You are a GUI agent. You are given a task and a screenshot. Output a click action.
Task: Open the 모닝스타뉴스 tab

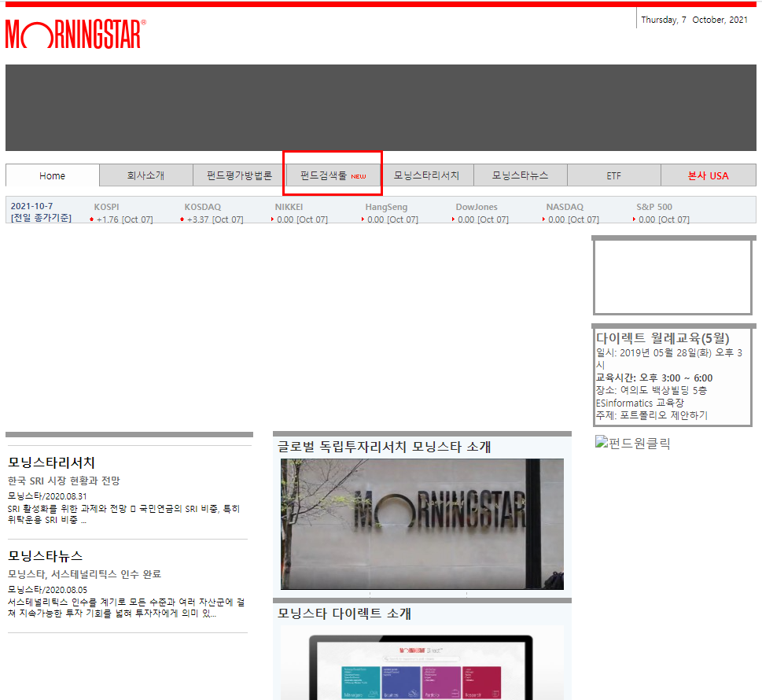click(521, 175)
